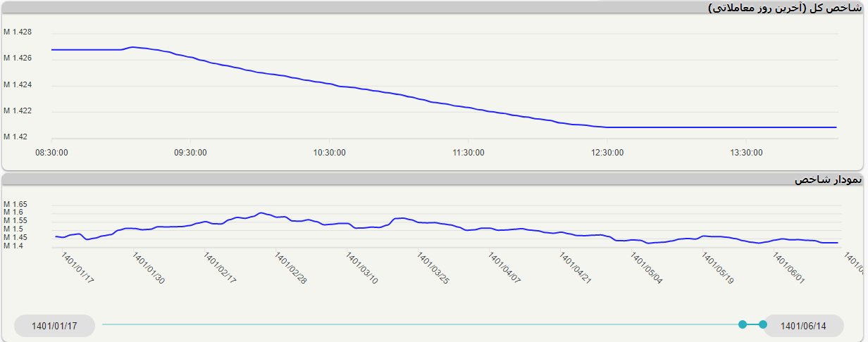This screenshot has height=342, width=868.
Task: Click the 08:30:00 time axis label
Action: click(51, 152)
